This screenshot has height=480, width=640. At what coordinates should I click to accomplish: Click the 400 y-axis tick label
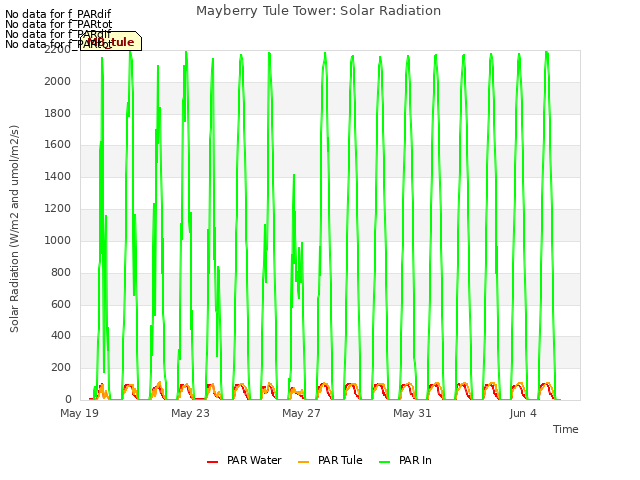click(x=61, y=336)
